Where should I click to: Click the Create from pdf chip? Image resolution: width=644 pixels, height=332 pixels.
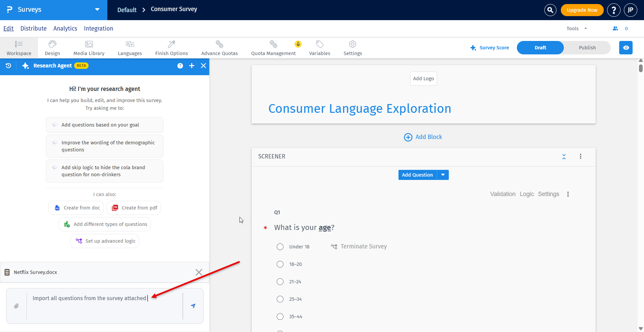(134, 208)
